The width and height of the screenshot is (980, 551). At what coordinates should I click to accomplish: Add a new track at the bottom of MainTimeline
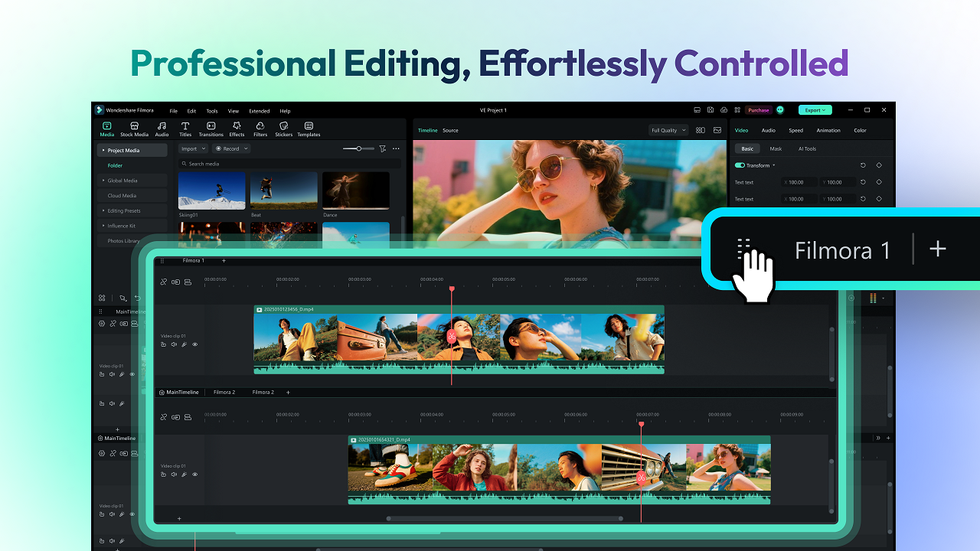tap(179, 519)
